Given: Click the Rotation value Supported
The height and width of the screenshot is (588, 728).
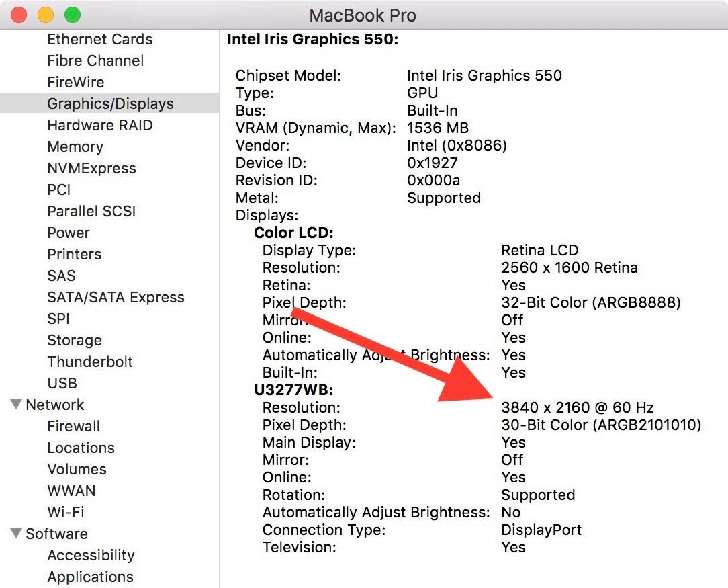Looking at the screenshot, I should tap(538, 495).
